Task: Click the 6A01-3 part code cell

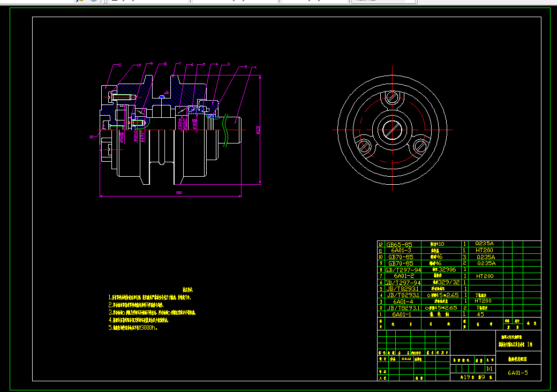Action: (x=401, y=250)
